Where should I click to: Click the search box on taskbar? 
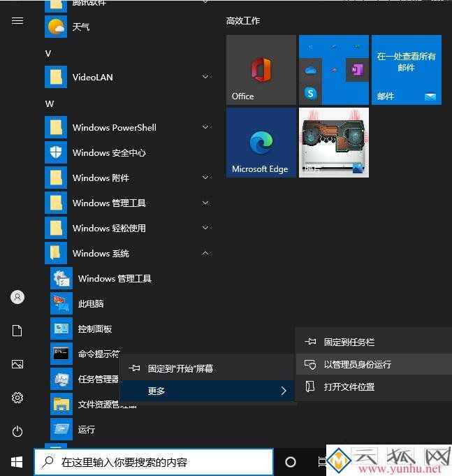[154, 462]
